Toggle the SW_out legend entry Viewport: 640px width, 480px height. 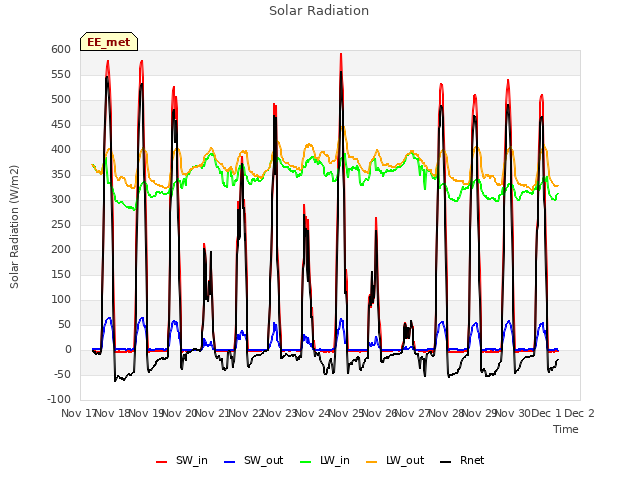coord(253,460)
